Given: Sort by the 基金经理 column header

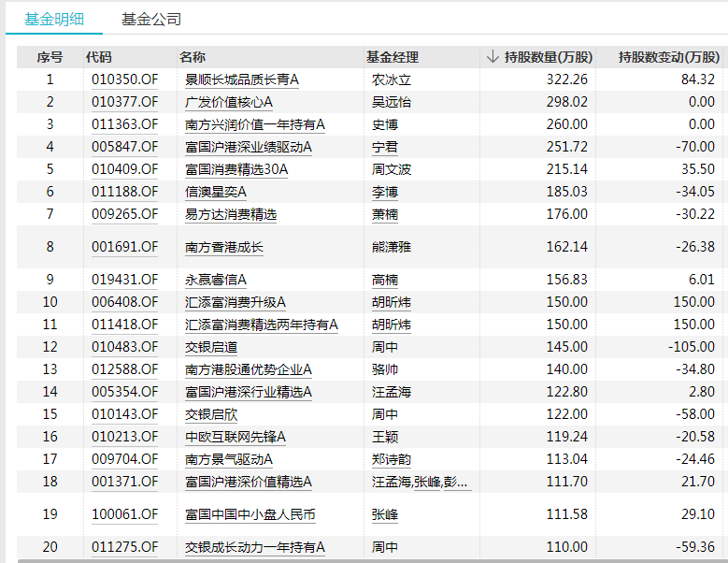Looking at the screenshot, I should point(393,57).
